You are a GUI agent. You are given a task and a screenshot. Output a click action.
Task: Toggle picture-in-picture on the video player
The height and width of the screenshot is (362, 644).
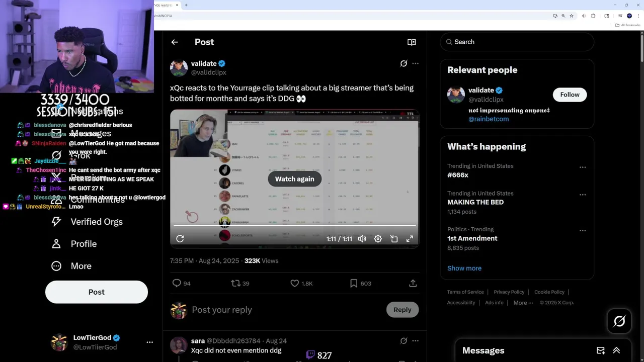point(394,239)
